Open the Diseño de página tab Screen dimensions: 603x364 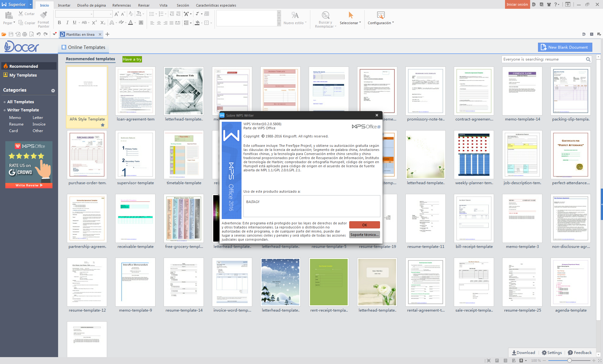coord(91,5)
